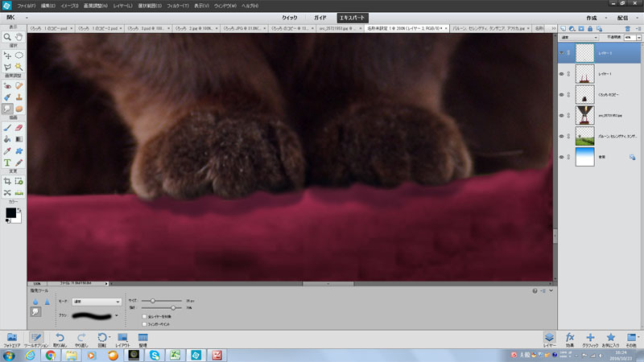Toggle visibility of the selected top layer
Image resolution: width=644 pixels, height=362 pixels.
[x=561, y=53]
